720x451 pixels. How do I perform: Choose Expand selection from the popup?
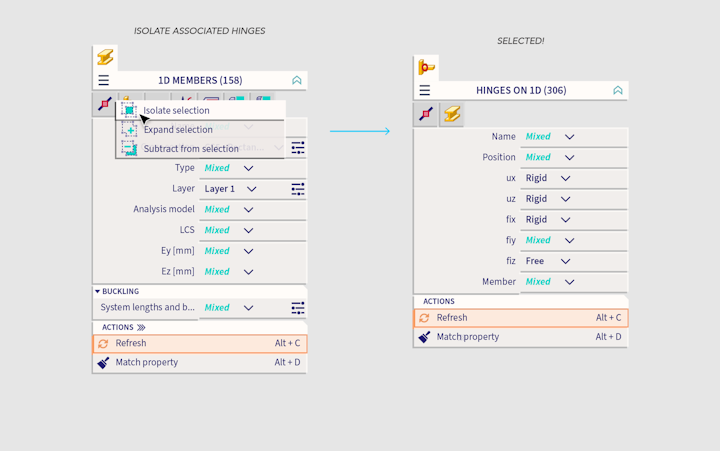178,129
